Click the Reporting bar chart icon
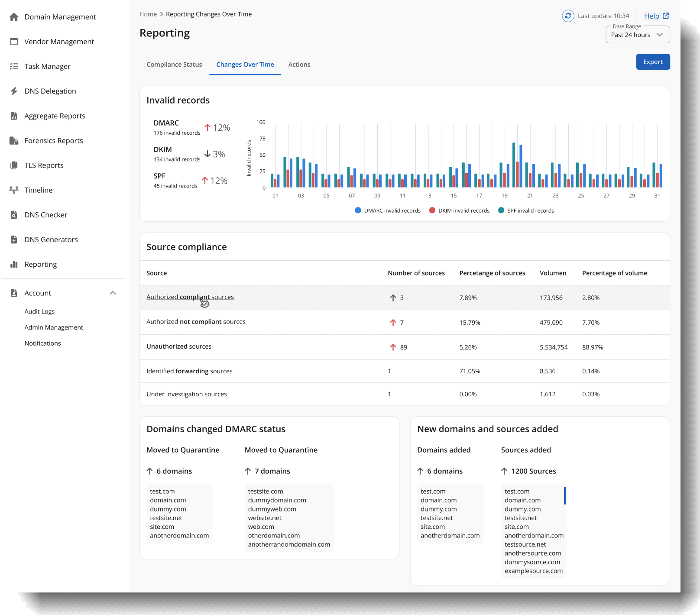Image resolution: width=700 pixels, height=615 pixels. (14, 264)
